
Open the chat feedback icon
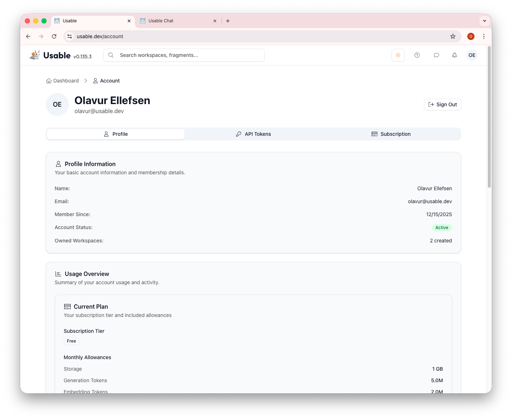[x=437, y=55]
